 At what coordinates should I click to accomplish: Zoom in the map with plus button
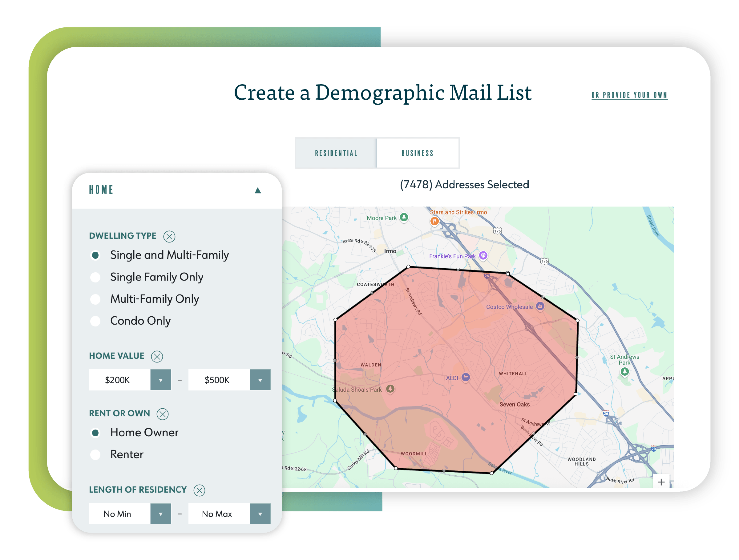pos(661,482)
